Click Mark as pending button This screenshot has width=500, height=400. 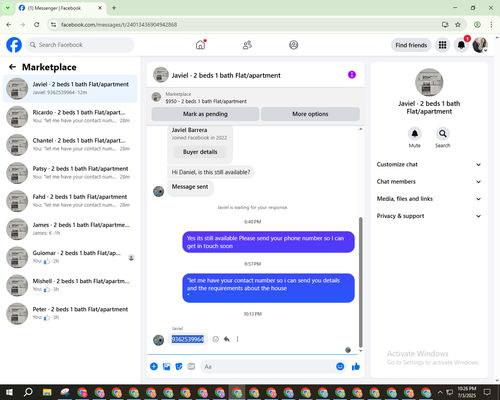tap(205, 114)
